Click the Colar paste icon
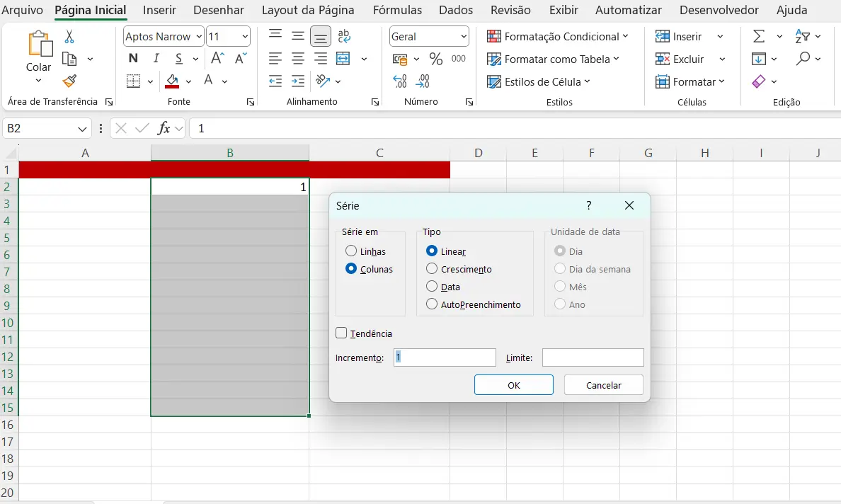Image resolution: width=841 pixels, height=504 pixels. tap(40, 44)
